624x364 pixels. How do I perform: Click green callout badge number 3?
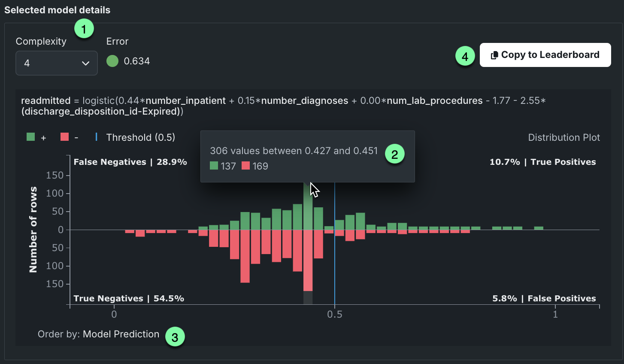click(175, 337)
